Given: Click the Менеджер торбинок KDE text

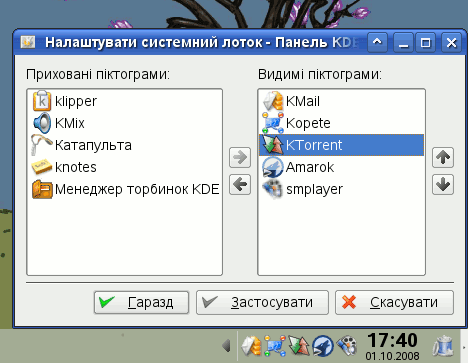Looking at the screenshot, I should tap(137, 189).
